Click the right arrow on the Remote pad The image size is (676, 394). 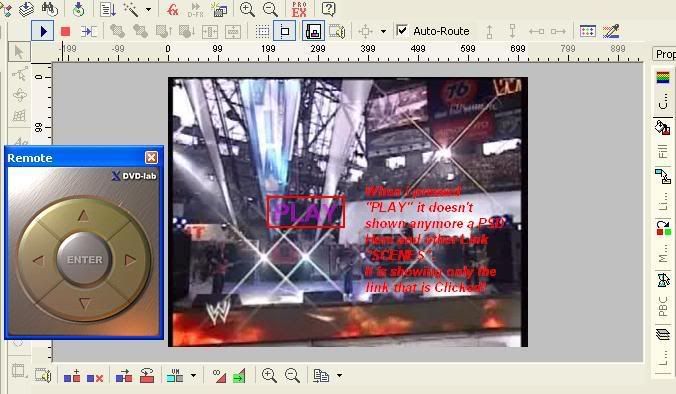click(x=130, y=260)
